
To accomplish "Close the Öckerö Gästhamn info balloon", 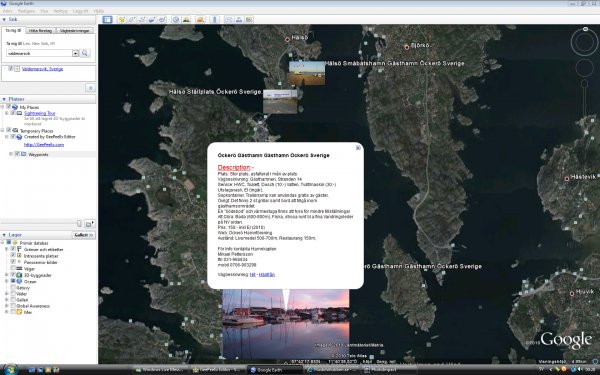I will click(x=358, y=147).
